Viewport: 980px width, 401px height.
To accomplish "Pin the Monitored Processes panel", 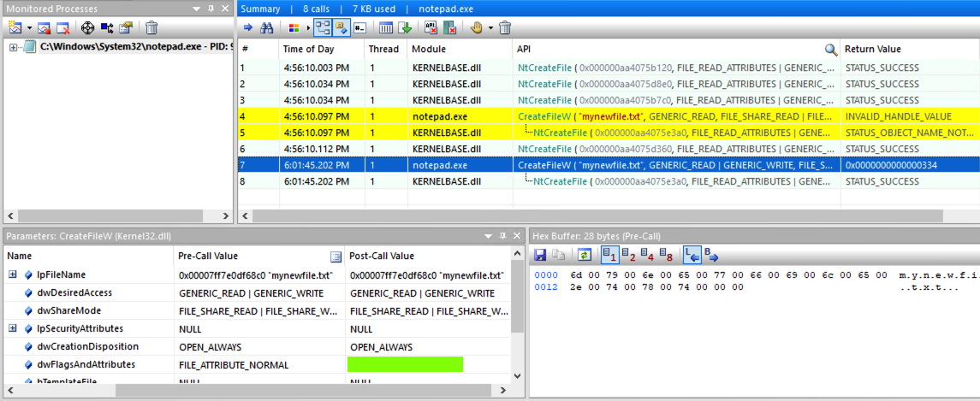I will 211,9.
